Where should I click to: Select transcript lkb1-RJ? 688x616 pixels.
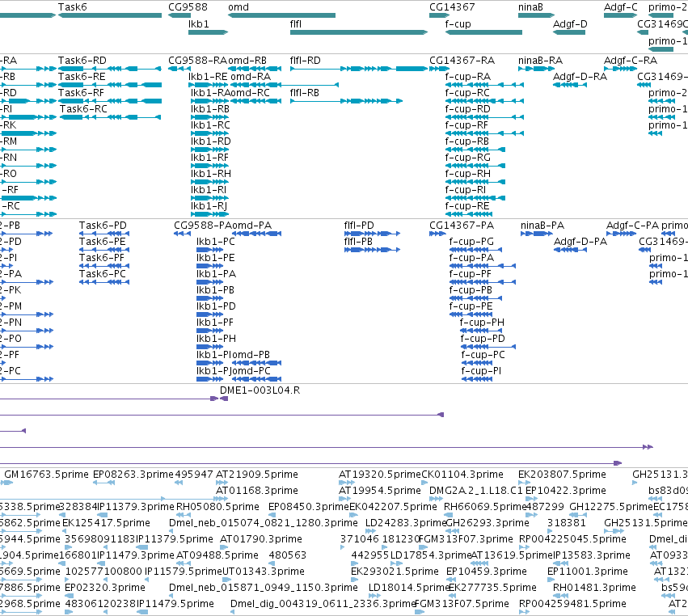pyautogui.click(x=209, y=206)
